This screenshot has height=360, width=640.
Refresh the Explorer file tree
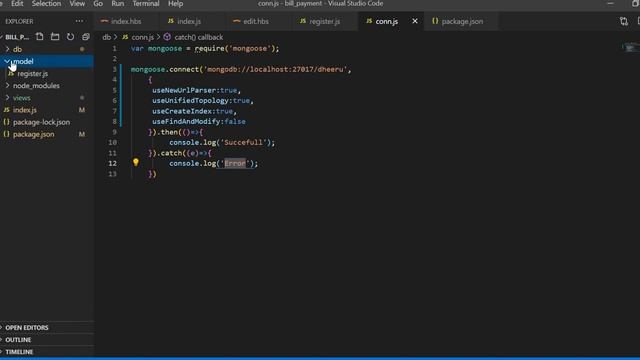70,37
